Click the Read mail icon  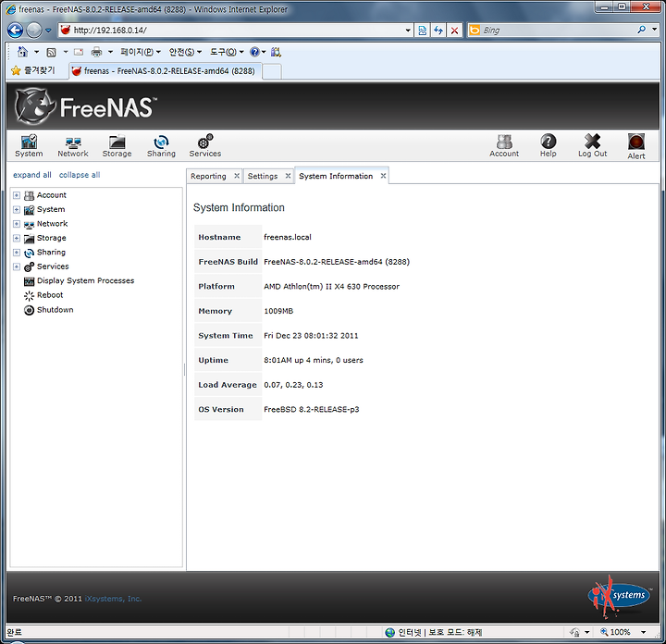coord(79,52)
